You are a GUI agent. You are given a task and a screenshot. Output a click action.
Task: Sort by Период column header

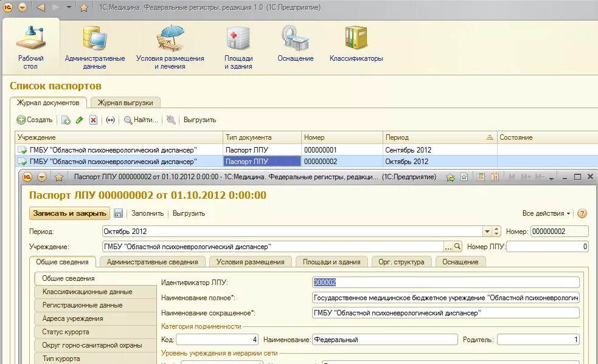[440, 137]
